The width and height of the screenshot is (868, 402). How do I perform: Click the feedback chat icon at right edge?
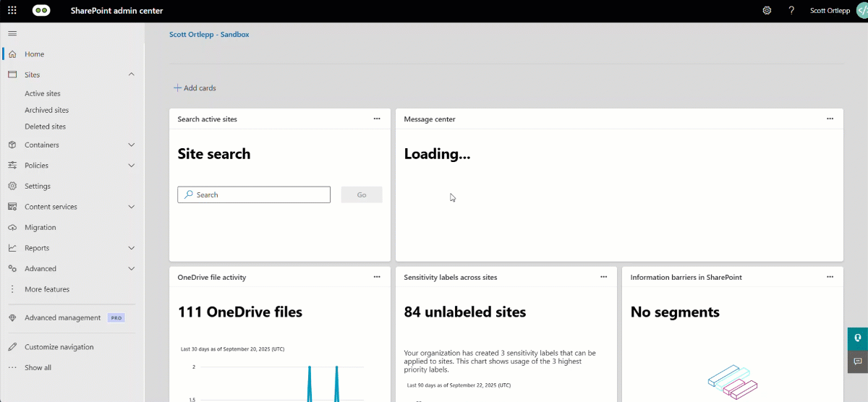click(x=858, y=362)
